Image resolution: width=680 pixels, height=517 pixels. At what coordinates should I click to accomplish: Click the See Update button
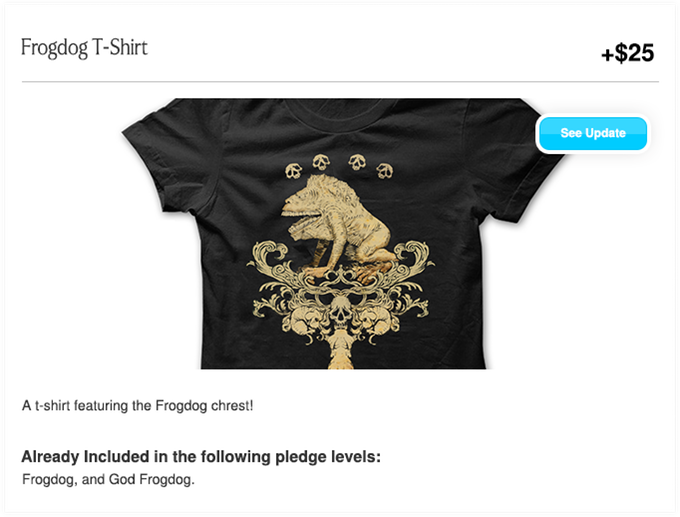click(x=592, y=133)
